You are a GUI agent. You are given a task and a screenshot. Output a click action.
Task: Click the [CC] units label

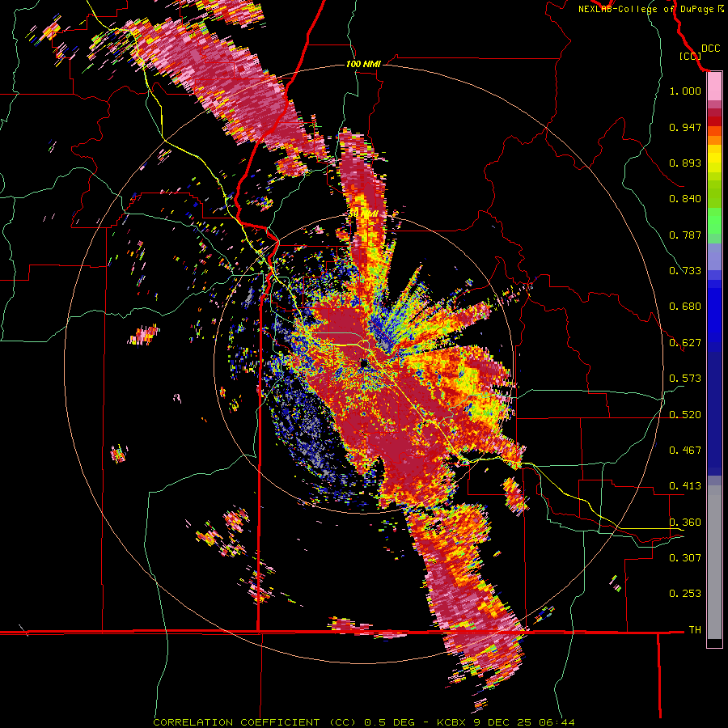pos(690,56)
